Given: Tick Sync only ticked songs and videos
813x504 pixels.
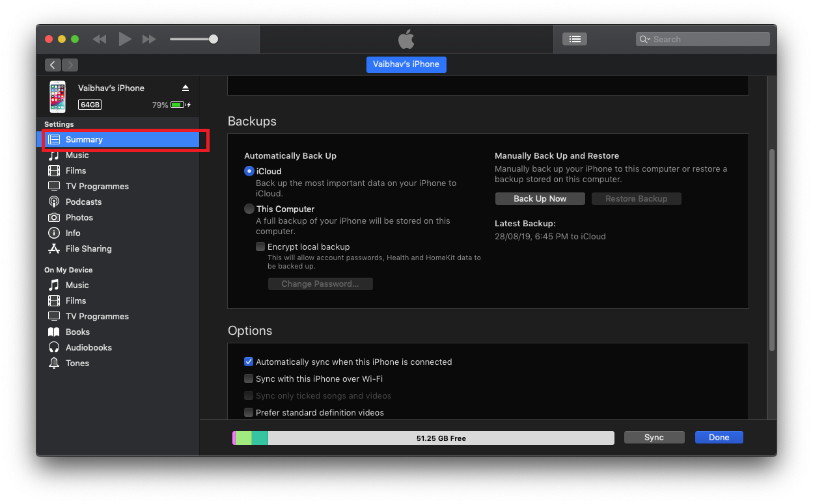Looking at the screenshot, I should (x=249, y=395).
